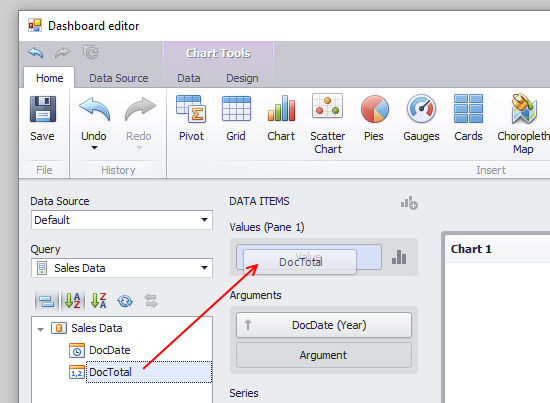Add a Pies dashboard item
This screenshot has height=403, width=550.
(374, 119)
